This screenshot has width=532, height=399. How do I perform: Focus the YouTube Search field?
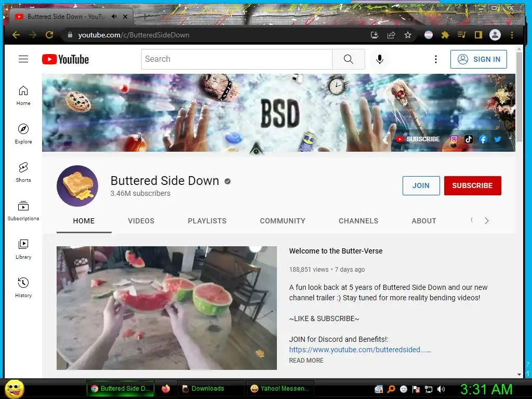pyautogui.click(x=237, y=59)
